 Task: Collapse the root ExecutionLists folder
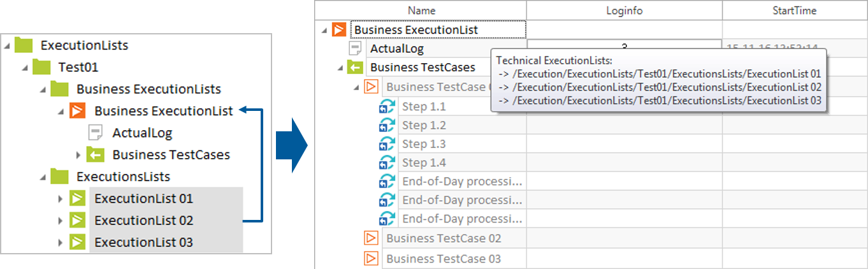[6, 46]
